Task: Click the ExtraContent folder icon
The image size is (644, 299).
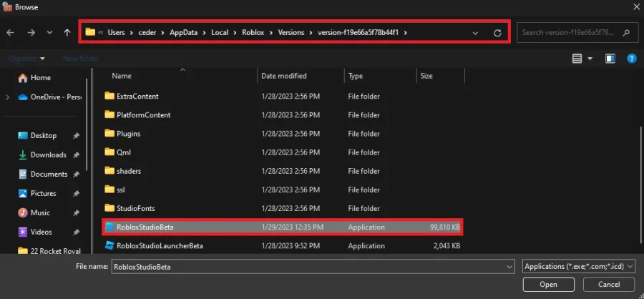Action: pos(109,96)
